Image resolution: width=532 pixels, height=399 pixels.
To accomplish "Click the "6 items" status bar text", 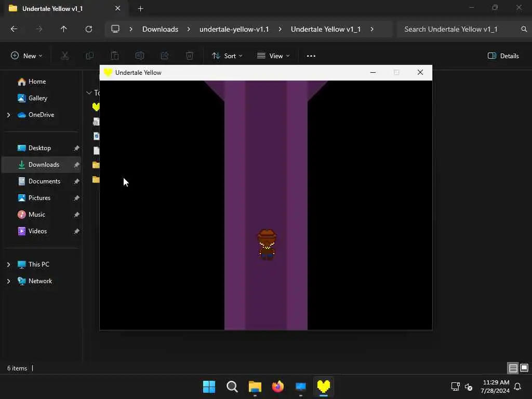I will [17, 368].
